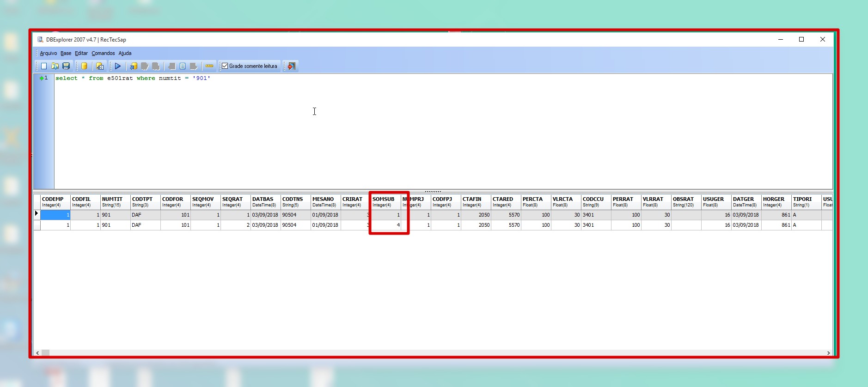This screenshot has width=868, height=387.
Task: Click the DATBAS column header
Action: 264,201
